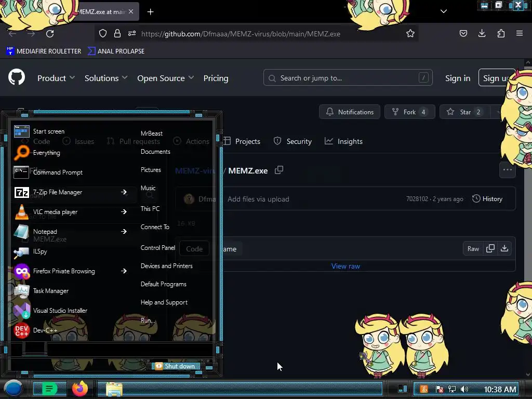The width and height of the screenshot is (532, 399).
Task: Adjust volume from tray speaker icon
Action: point(464,389)
